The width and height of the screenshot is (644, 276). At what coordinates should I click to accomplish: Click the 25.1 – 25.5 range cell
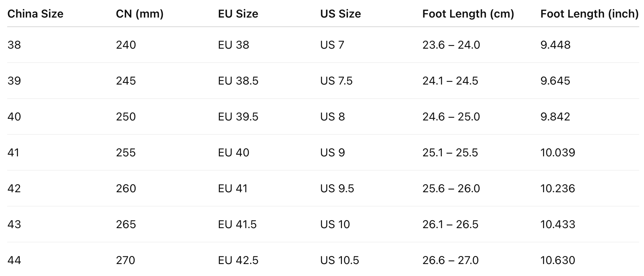450,153
